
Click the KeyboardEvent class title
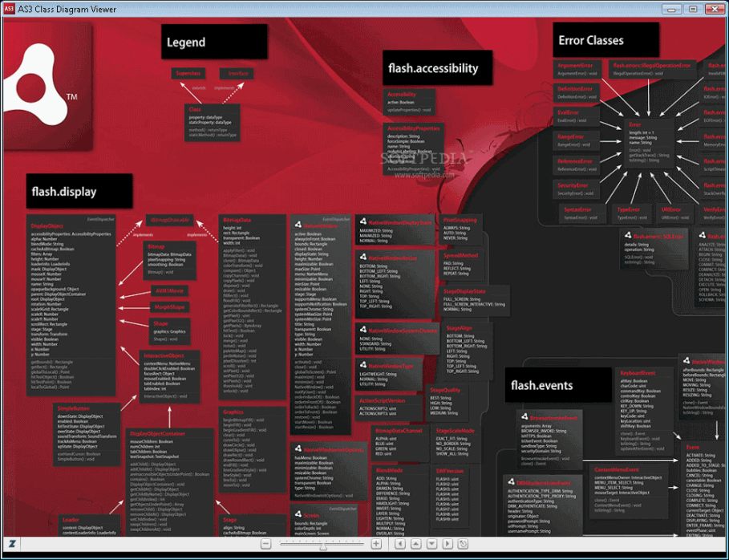pyautogui.click(x=638, y=373)
